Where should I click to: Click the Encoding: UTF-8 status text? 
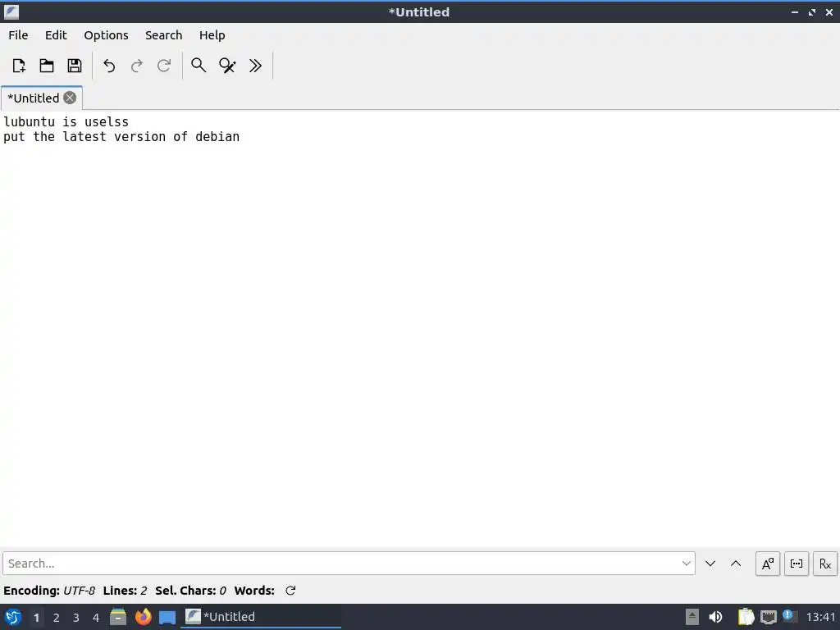[x=49, y=591]
